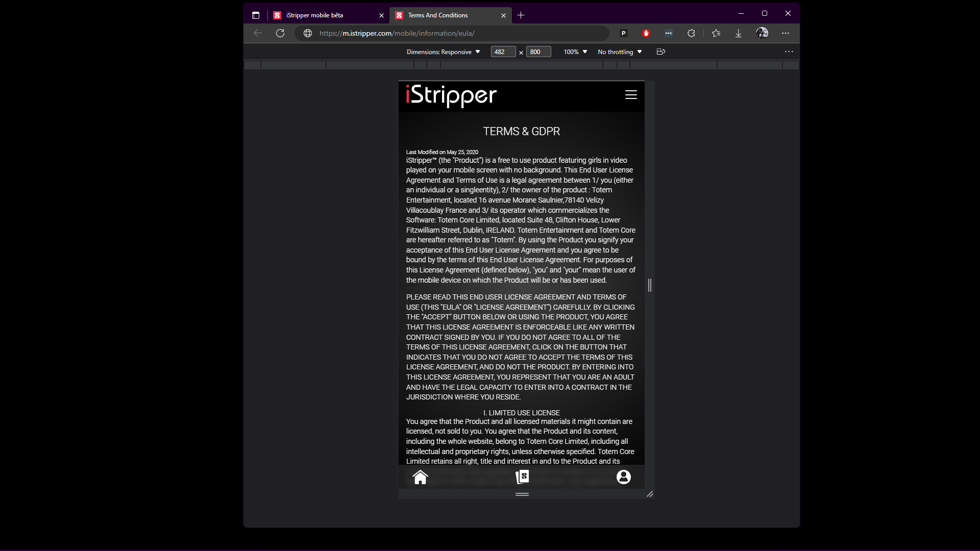Open the favorites star icon

[716, 33]
